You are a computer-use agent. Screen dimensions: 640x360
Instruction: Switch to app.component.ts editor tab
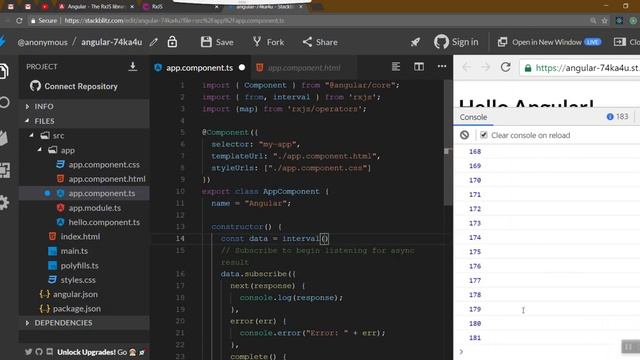pos(199,68)
